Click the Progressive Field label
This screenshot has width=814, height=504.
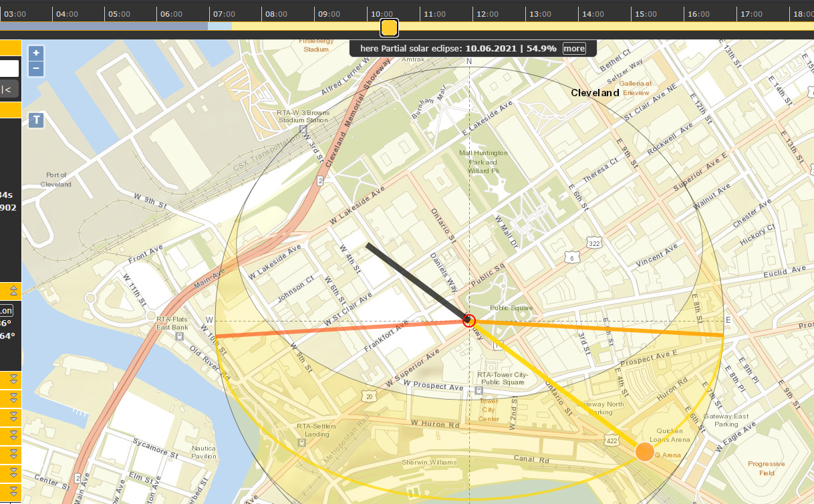(767, 468)
